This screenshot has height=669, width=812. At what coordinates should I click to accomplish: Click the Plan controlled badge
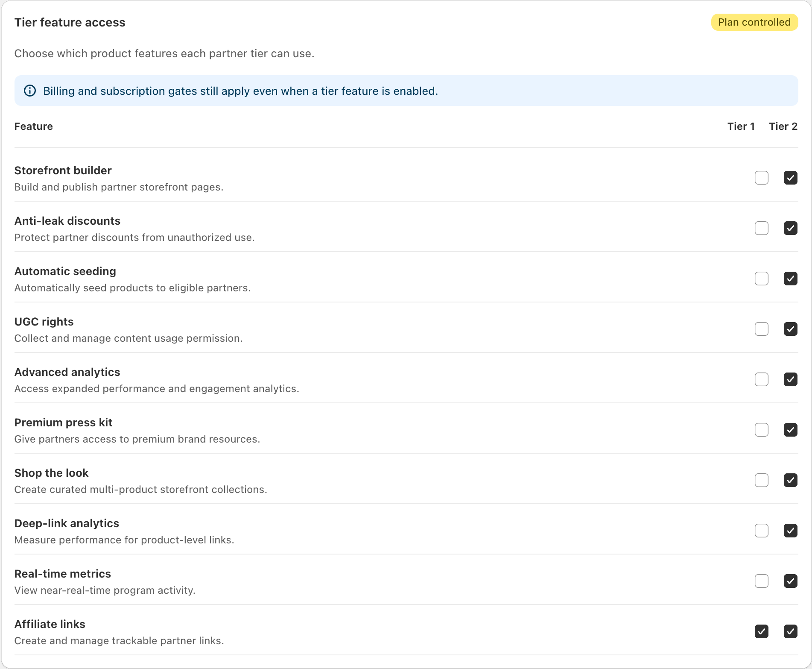point(754,22)
